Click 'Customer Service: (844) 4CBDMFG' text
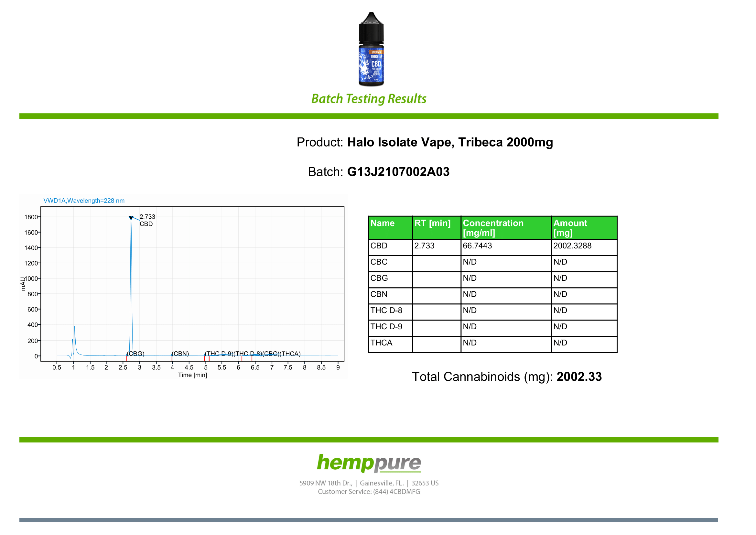 (369, 492)
